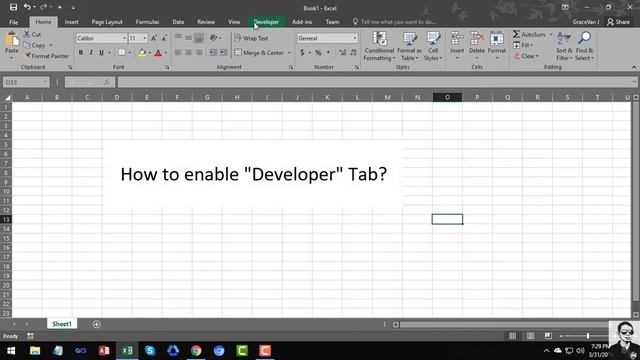The height and width of the screenshot is (360, 640).
Task: Open the Find & Select magnifier
Action: [584, 46]
